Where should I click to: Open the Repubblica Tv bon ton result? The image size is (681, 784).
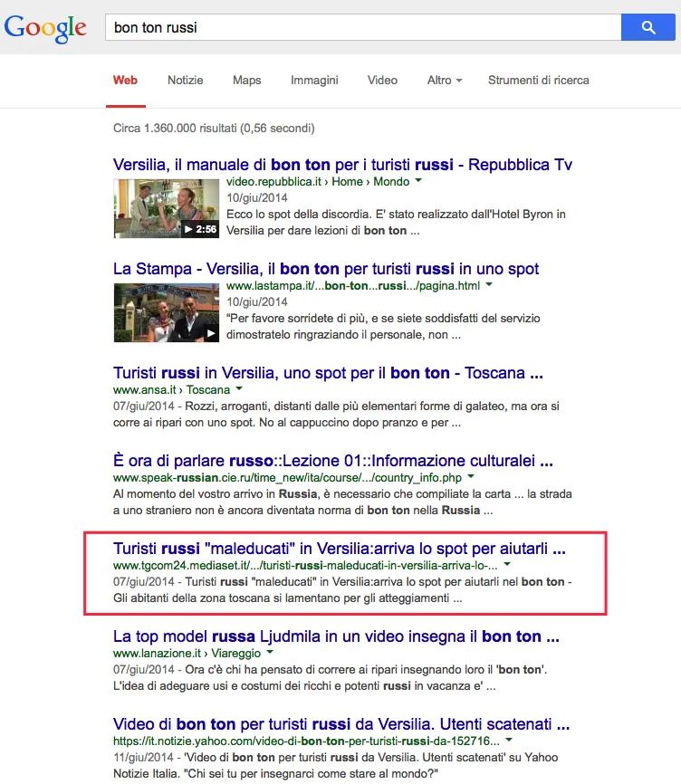pyautogui.click(x=342, y=165)
